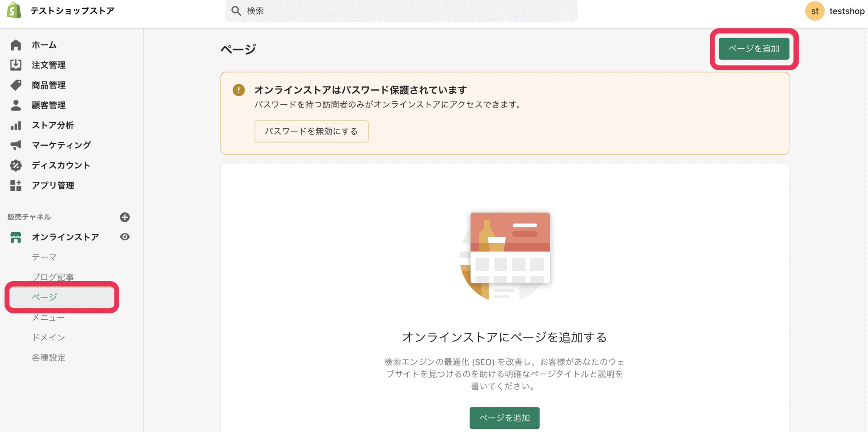Click the ディスカウント discount icon
The width and height of the screenshot is (868, 432).
(15, 165)
